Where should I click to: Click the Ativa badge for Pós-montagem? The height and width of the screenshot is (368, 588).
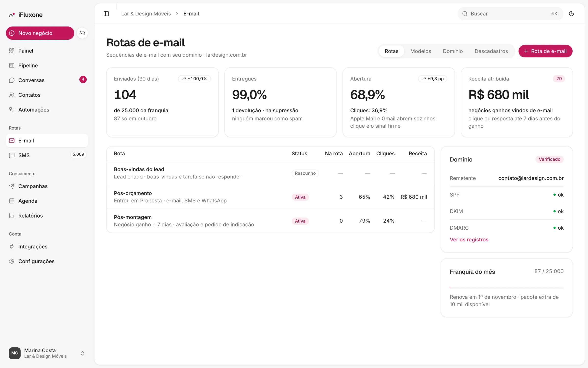tap(300, 221)
